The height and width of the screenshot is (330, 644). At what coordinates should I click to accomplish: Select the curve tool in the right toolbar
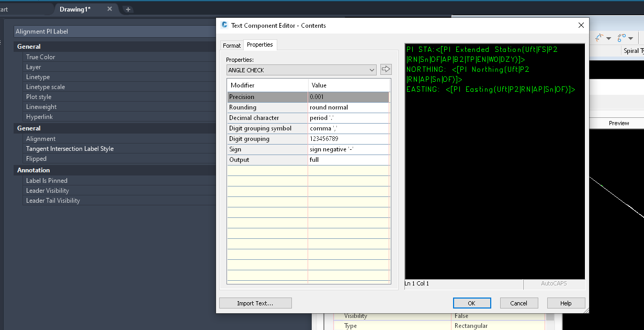(599, 37)
